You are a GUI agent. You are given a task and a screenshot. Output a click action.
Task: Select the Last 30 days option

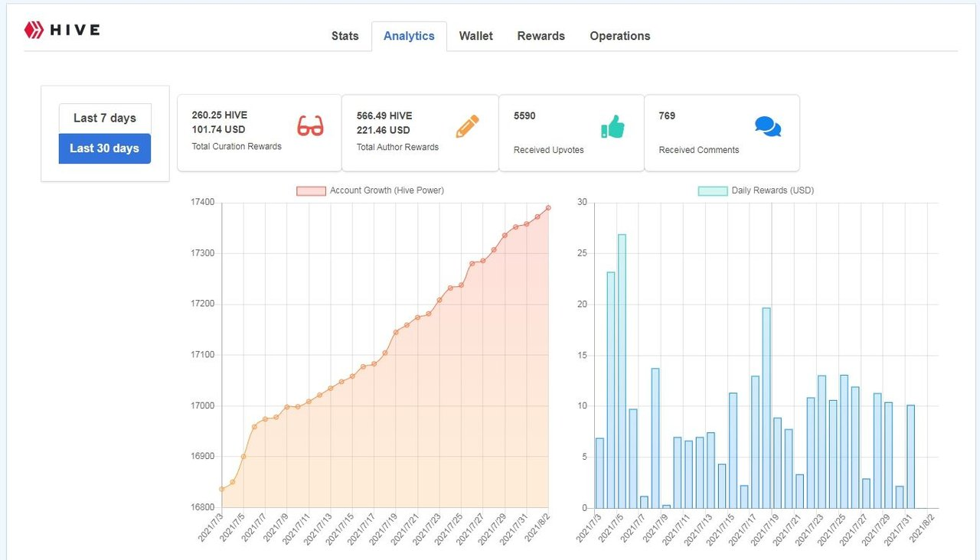105,148
